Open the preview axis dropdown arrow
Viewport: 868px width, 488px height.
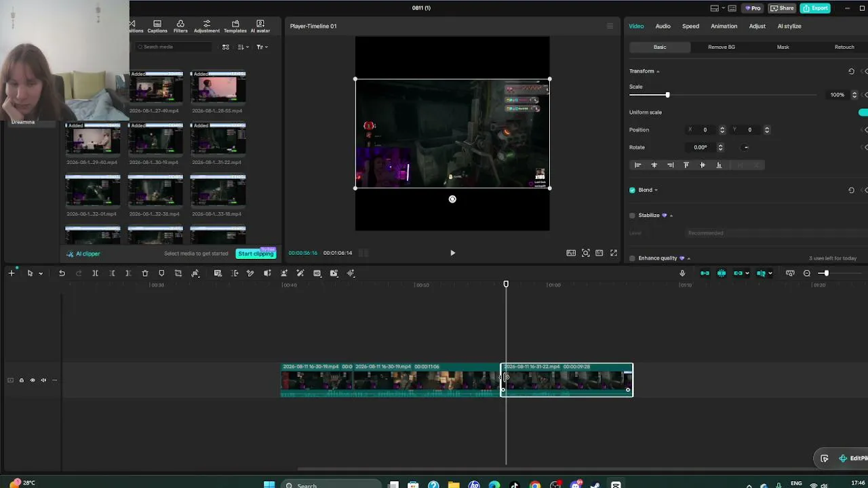770,273
